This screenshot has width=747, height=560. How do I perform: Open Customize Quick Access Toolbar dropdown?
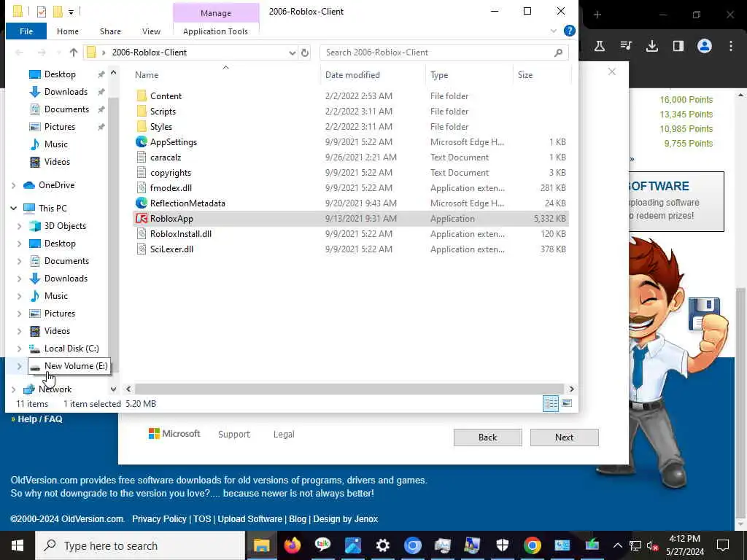(x=71, y=12)
